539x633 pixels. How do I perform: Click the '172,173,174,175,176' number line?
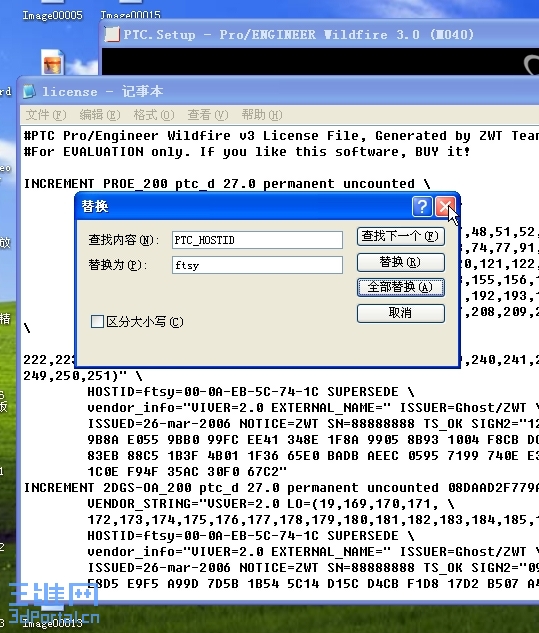point(313,520)
